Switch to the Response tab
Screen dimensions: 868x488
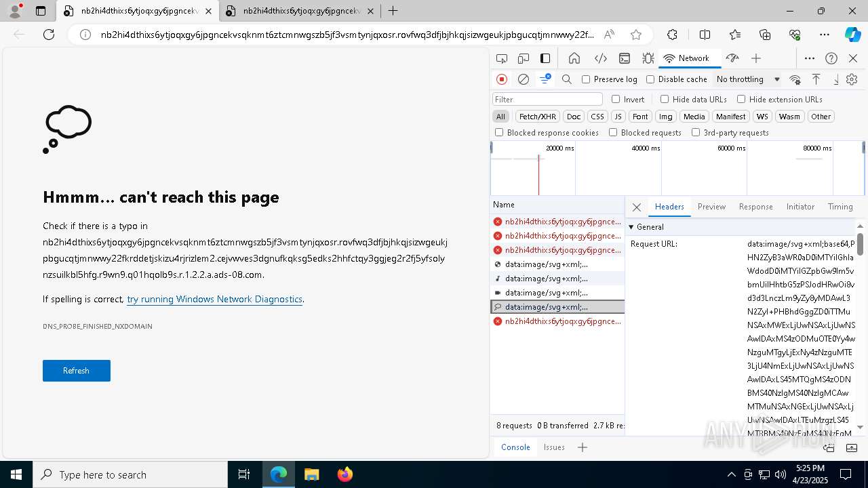(x=755, y=207)
